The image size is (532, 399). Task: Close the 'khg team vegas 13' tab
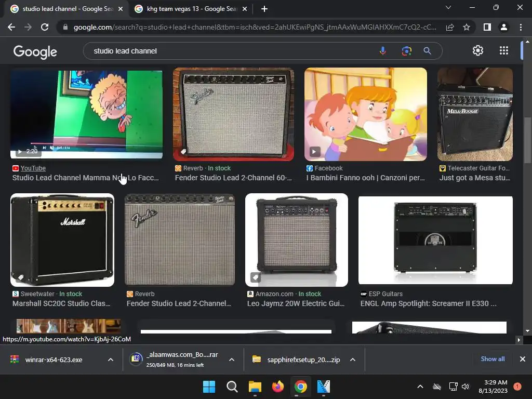[245, 9]
